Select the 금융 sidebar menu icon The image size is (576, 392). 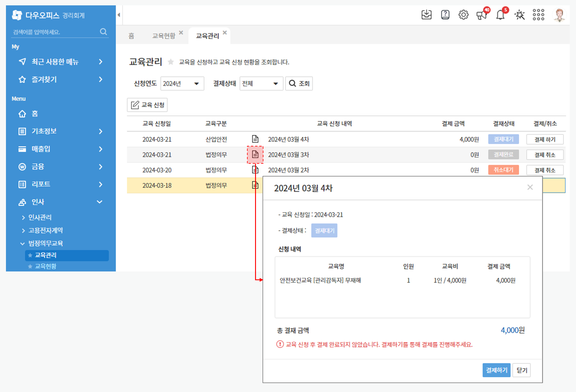pos(22,167)
